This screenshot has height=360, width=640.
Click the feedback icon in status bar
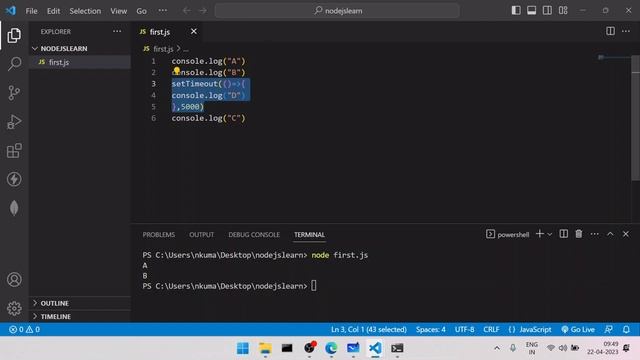[x=609, y=329]
